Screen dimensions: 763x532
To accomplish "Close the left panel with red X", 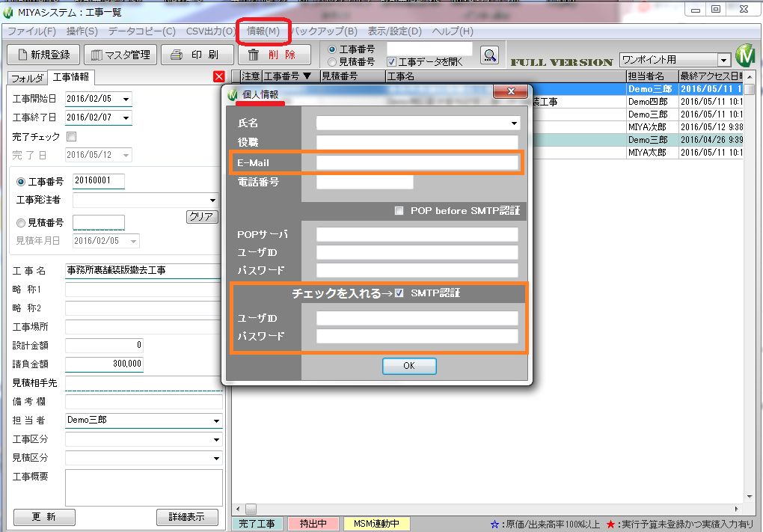I will click(x=219, y=76).
